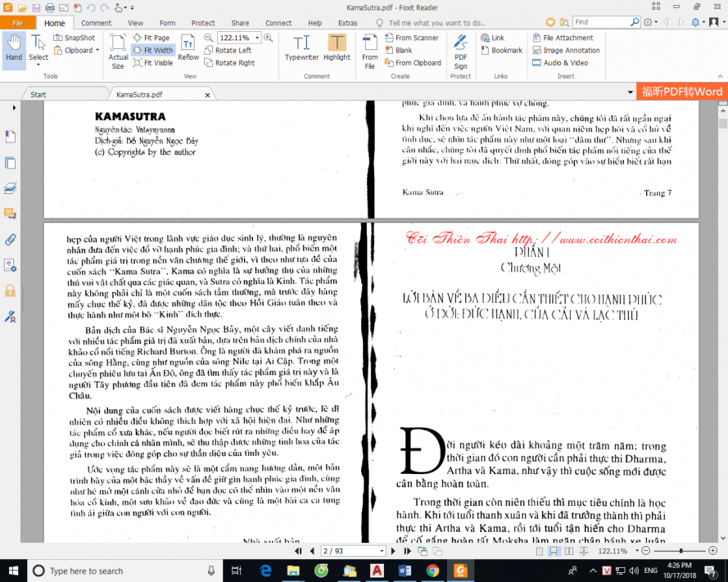Open PDF Sign feature
The image size is (728, 582).
[x=459, y=47]
